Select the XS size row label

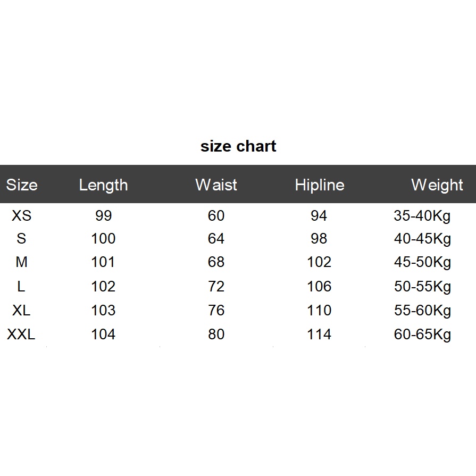pos(21,215)
